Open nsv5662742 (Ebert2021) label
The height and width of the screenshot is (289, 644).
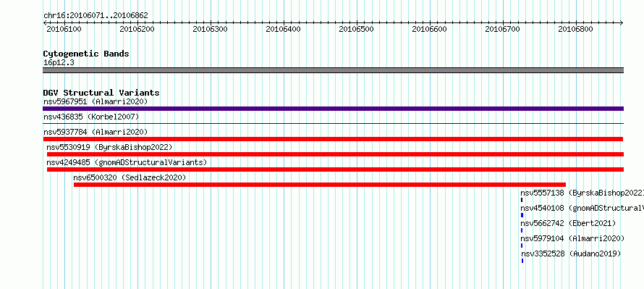(x=569, y=223)
